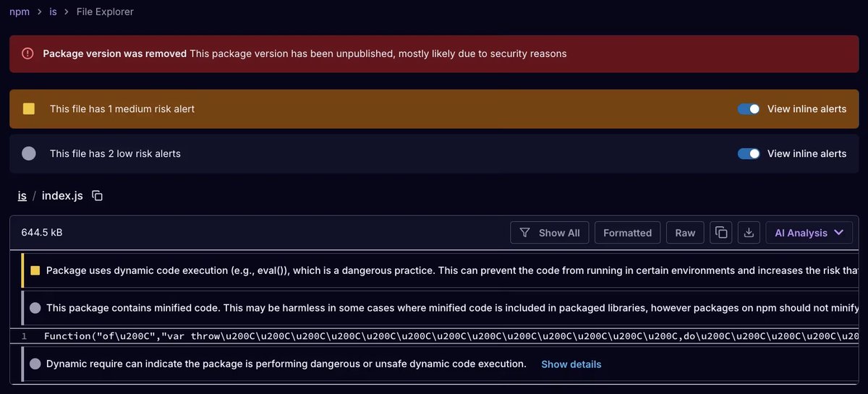This screenshot has height=394, width=868.
Task: Toggle inline alerts for medium risk alert
Action: (749, 109)
